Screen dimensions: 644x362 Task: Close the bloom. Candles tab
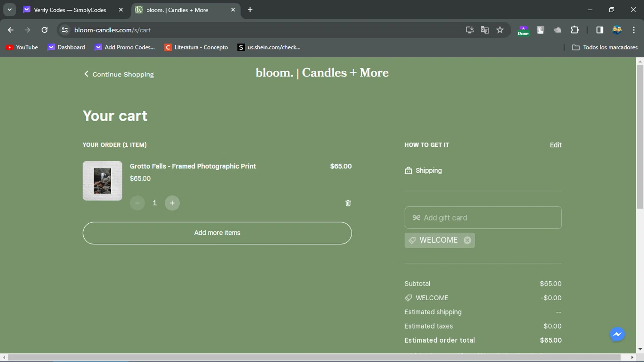point(233,10)
